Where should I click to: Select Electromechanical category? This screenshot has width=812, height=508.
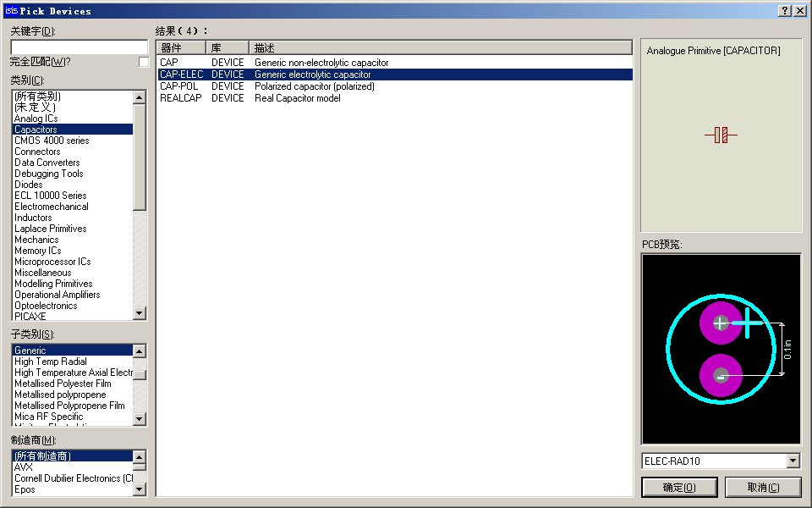point(73,207)
